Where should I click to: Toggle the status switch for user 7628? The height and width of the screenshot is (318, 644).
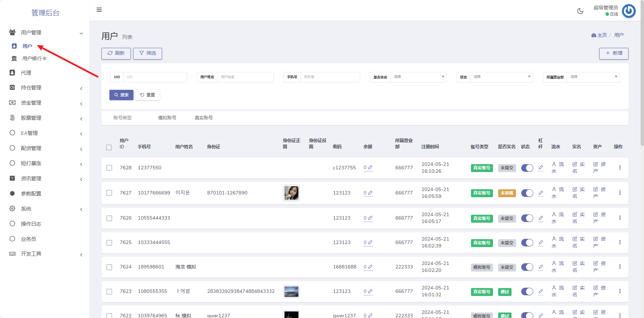coord(527,168)
